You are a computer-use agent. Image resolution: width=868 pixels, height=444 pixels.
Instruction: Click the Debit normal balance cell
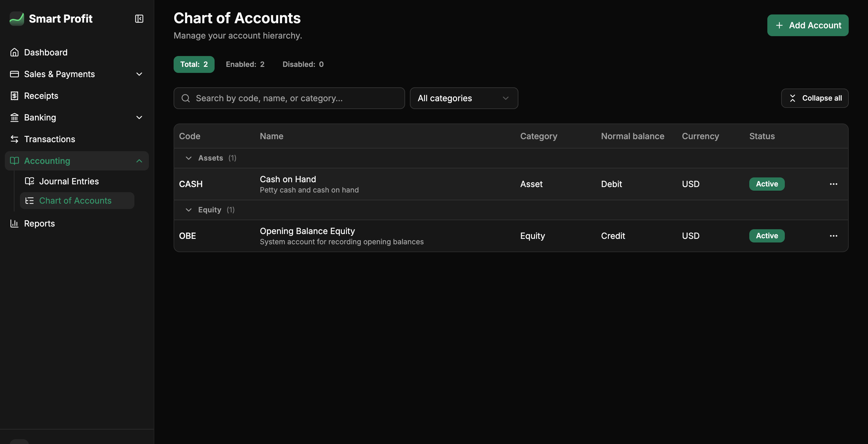(611, 184)
